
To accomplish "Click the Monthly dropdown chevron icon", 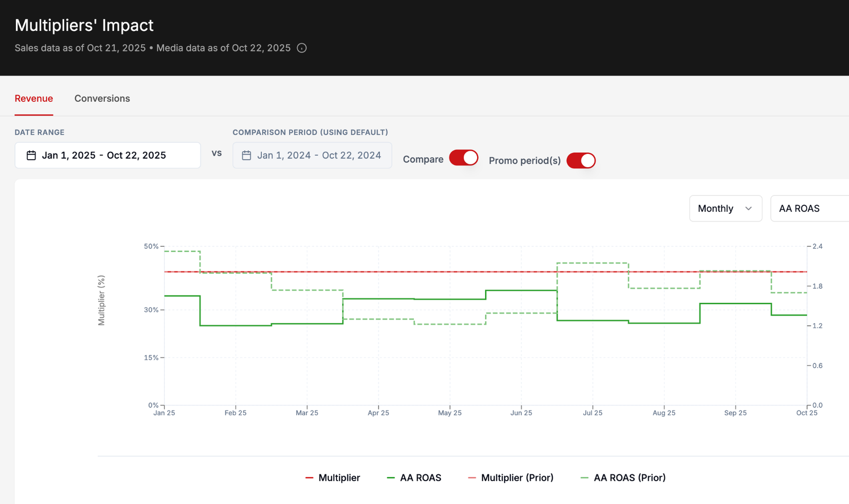I will click(x=748, y=208).
